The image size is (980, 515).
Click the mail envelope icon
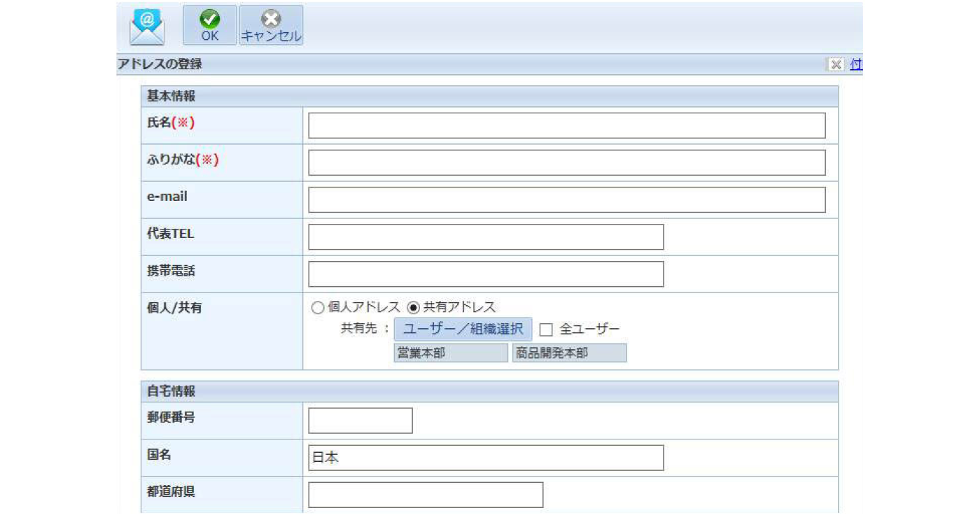pos(146,27)
